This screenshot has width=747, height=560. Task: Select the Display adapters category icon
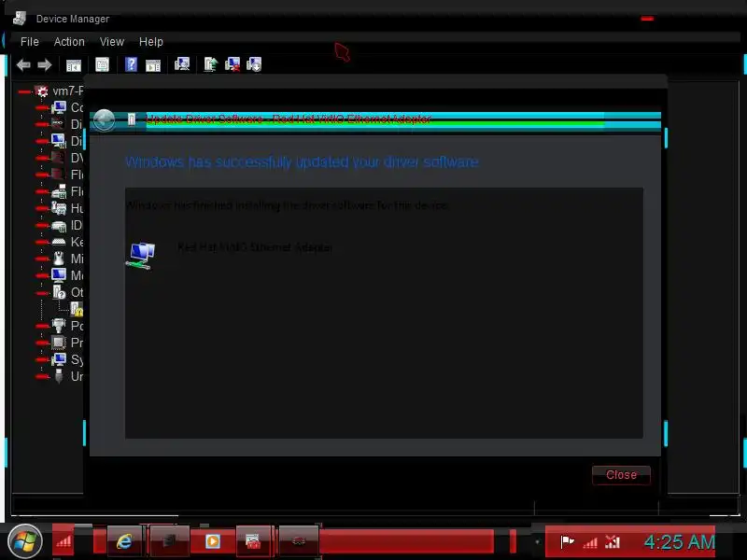click(59, 141)
